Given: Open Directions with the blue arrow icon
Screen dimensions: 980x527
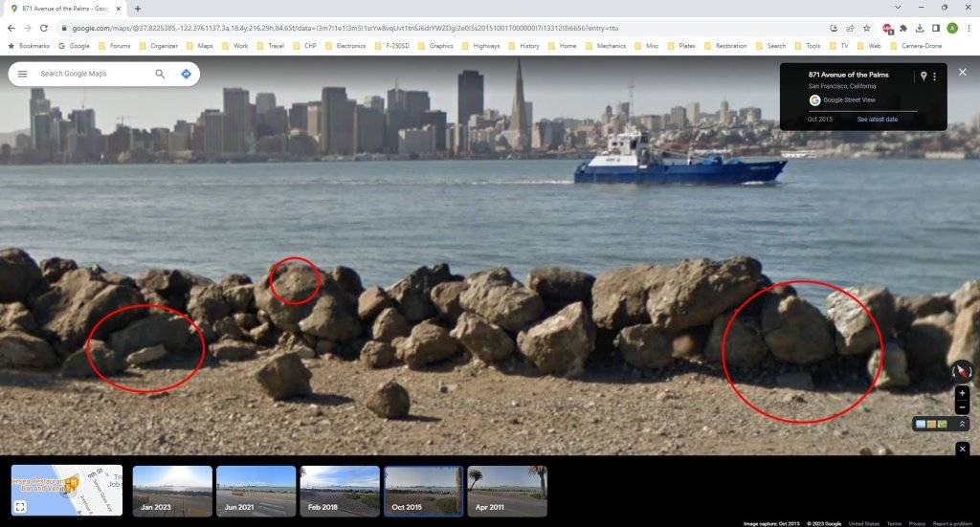Looking at the screenshot, I should (187, 74).
